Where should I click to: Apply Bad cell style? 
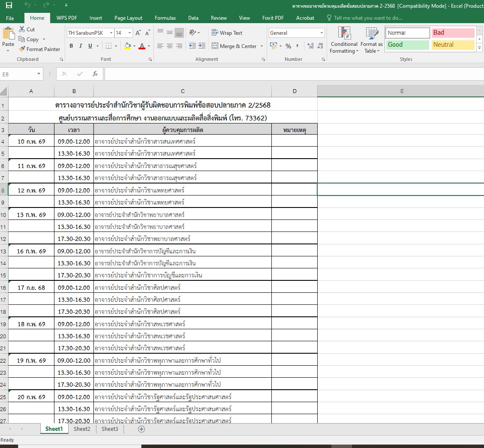tap(453, 33)
